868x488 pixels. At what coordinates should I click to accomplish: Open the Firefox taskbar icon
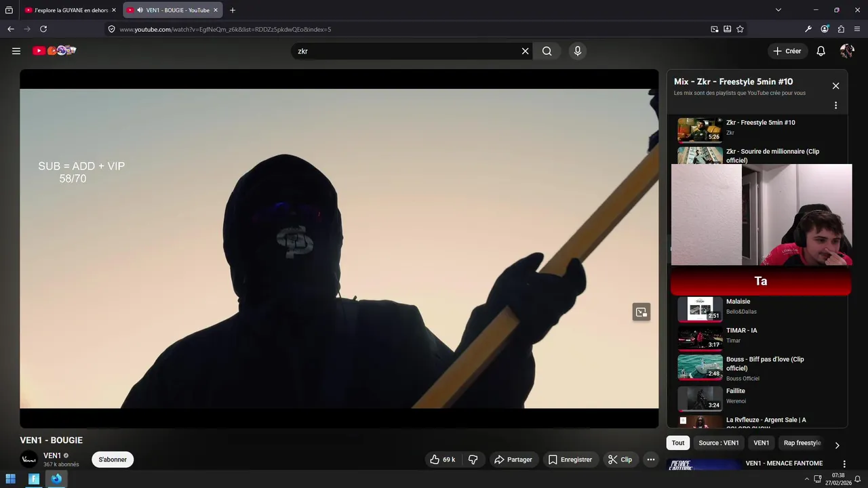(56, 479)
